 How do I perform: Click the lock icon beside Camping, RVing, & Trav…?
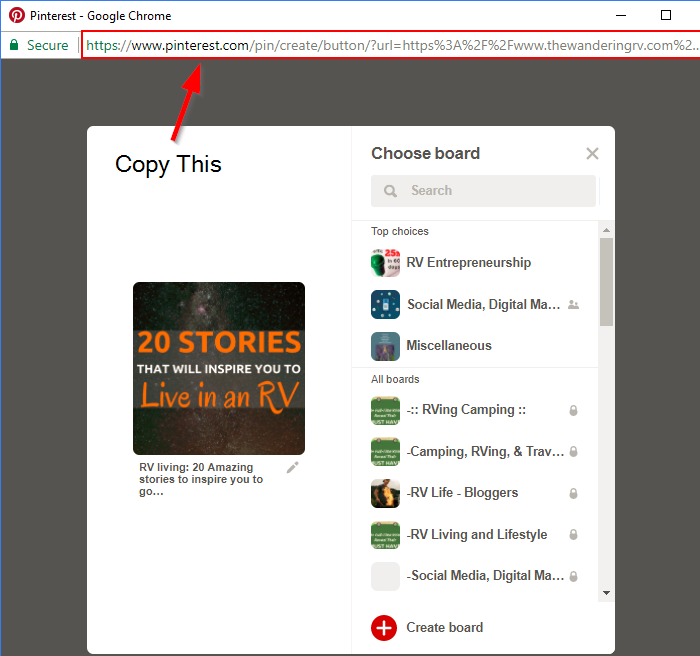coord(574,451)
